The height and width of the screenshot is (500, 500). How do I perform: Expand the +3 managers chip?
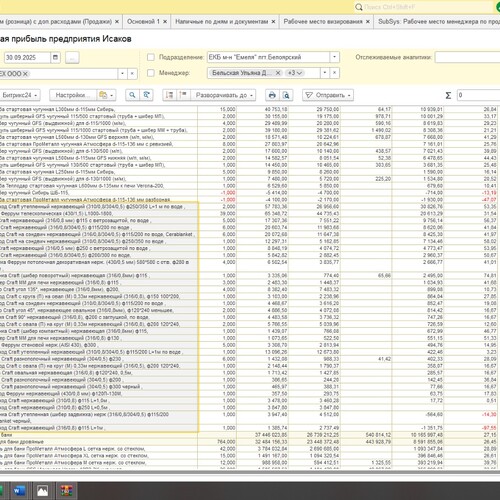295,73
